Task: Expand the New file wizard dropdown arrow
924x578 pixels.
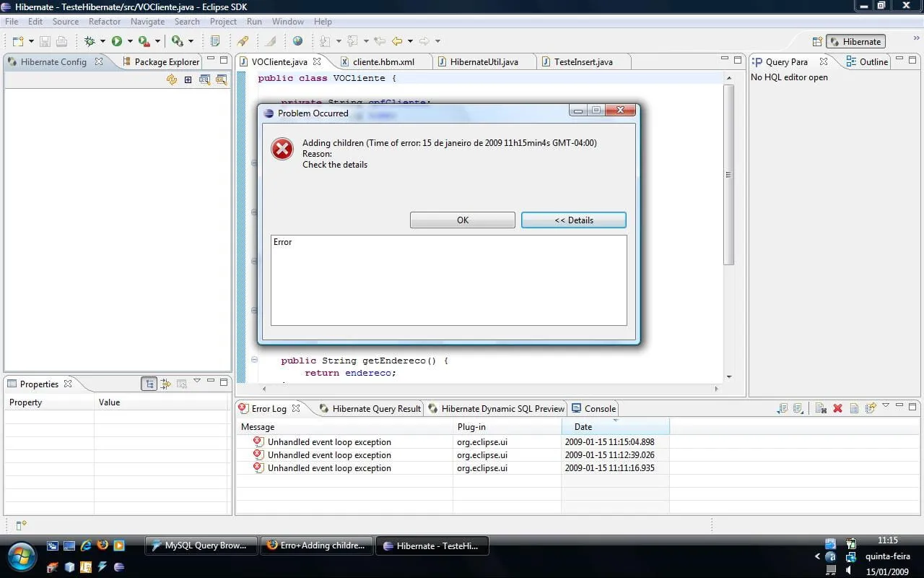Action: click(x=31, y=41)
